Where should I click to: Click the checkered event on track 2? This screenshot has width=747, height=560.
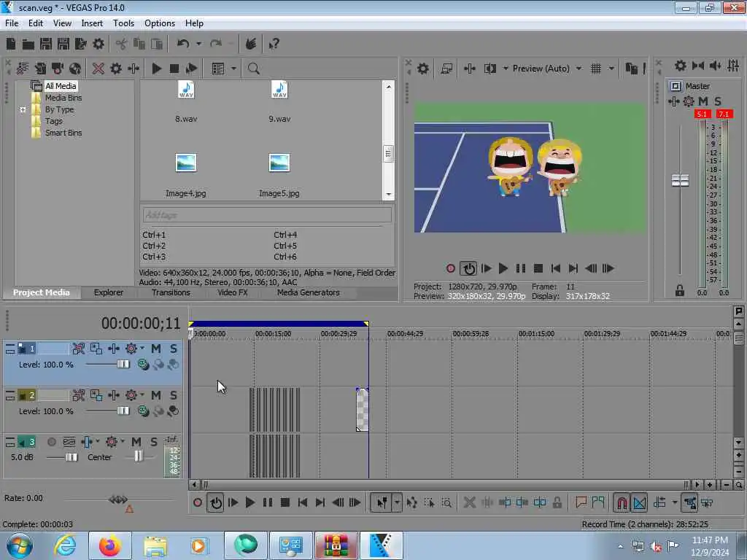point(362,410)
